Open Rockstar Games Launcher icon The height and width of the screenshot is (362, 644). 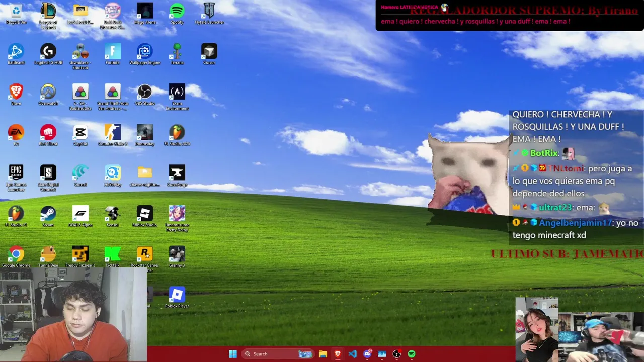pos(145,259)
